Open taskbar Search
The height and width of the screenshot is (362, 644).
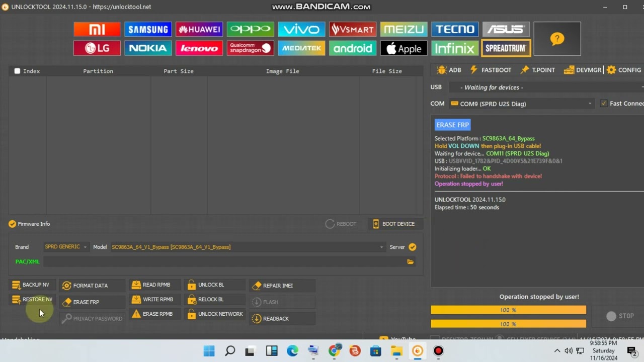tap(230, 351)
